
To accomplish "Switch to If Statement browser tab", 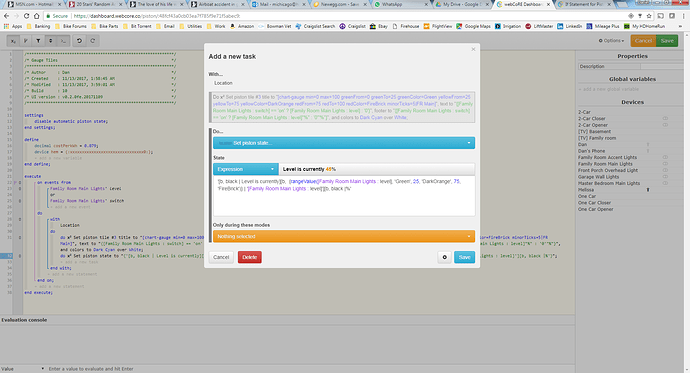I will [584, 4].
